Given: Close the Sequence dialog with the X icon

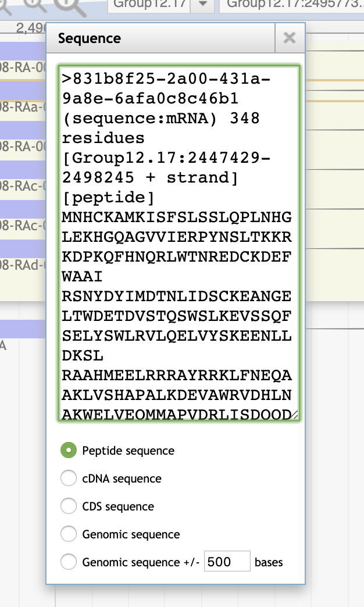Looking at the screenshot, I should point(288,38).
